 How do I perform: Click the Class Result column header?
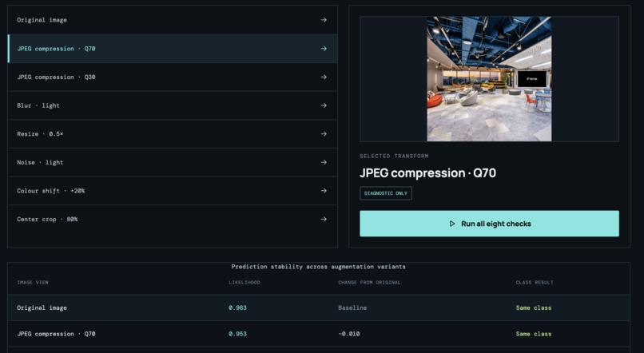coord(535,283)
